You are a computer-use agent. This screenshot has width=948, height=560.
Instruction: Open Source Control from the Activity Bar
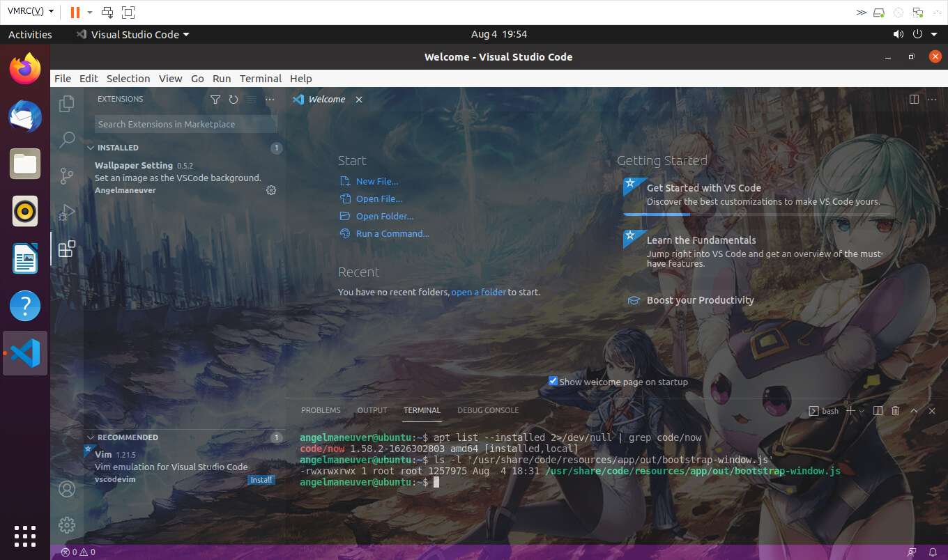[x=66, y=176]
